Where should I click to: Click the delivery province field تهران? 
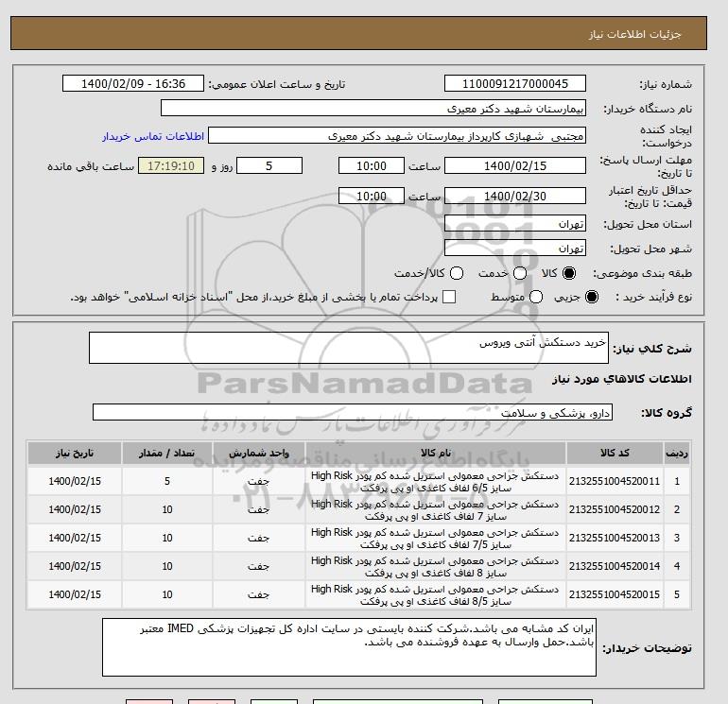(515, 224)
